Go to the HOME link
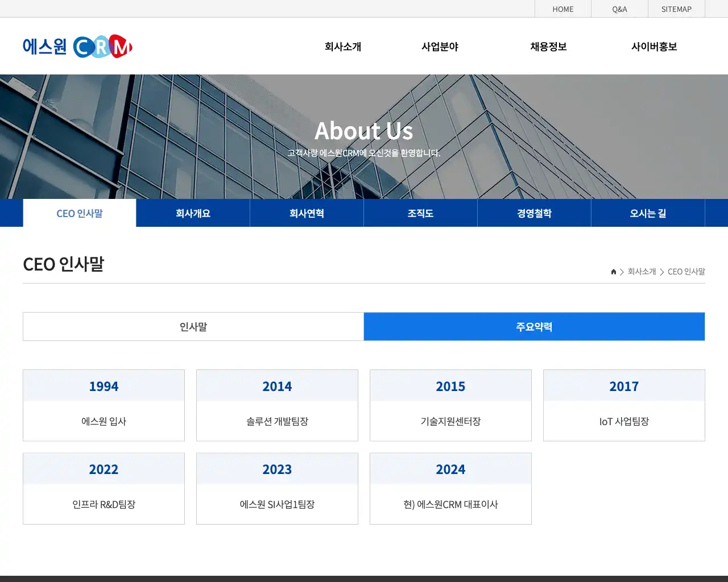The width and height of the screenshot is (728, 582). click(563, 9)
